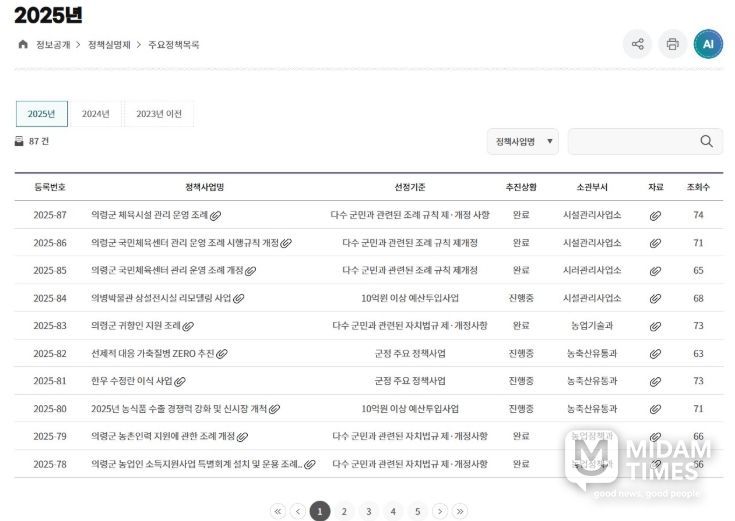Image resolution: width=735 pixels, height=521 pixels.
Task: Select the 2025년 tab
Action: 42,114
